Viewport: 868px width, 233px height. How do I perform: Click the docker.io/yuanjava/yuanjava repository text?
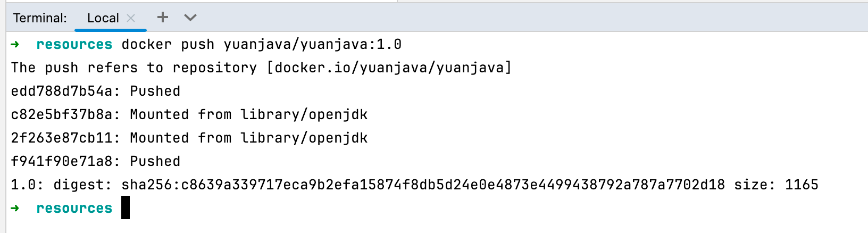point(389,68)
